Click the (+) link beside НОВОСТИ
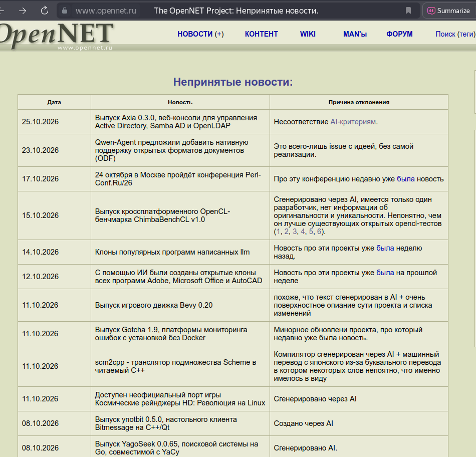The height and width of the screenshot is (457, 476). tap(219, 34)
